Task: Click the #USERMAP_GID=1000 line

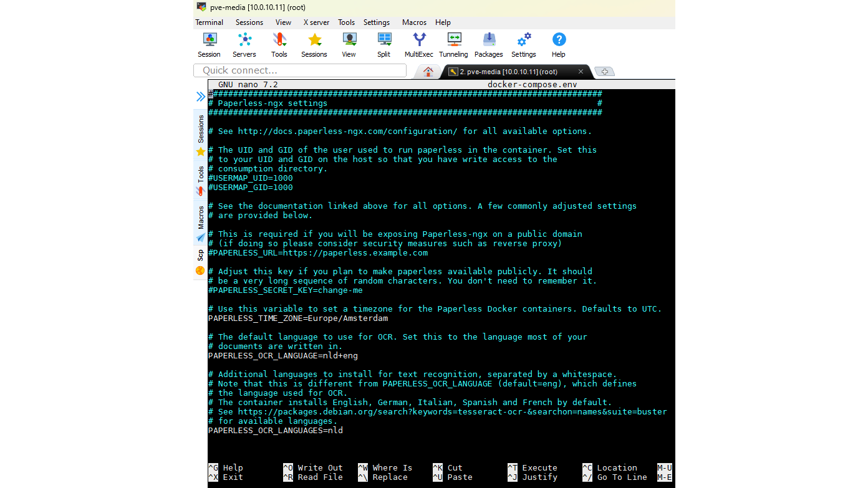Action: [x=251, y=188]
